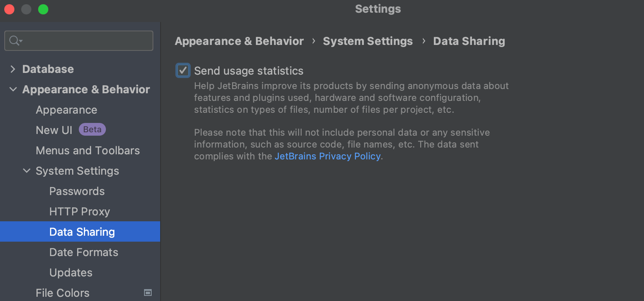The width and height of the screenshot is (644, 301).
Task: Collapse the Appearance & Behavior section
Action: [13, 89]
